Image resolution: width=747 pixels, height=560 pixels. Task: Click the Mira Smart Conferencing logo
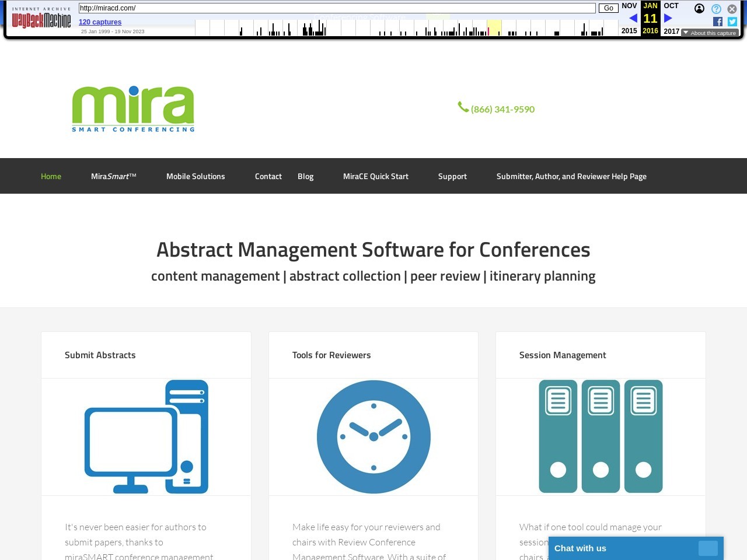(x=133, y=109)
